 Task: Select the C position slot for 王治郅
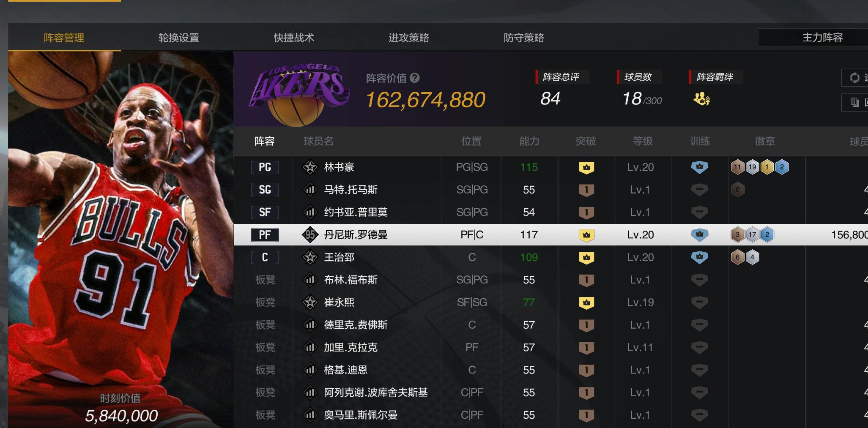pos(265,257)
